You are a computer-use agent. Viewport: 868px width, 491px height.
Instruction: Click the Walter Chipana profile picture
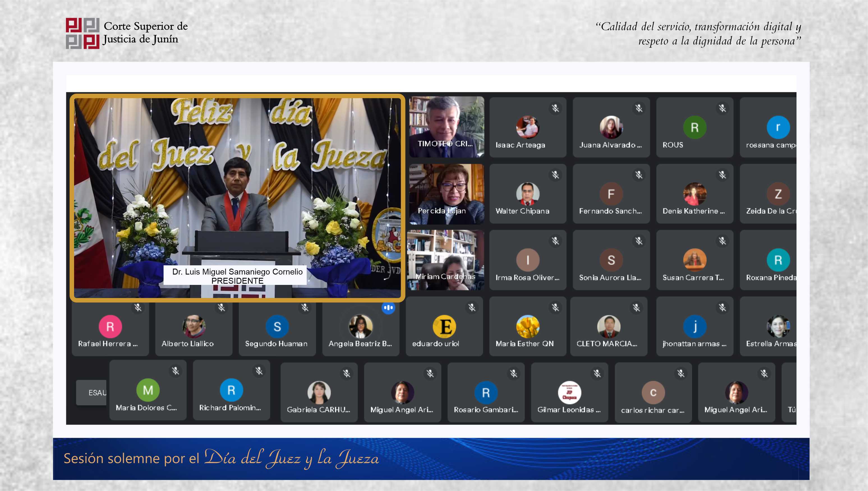pos(528,194)
